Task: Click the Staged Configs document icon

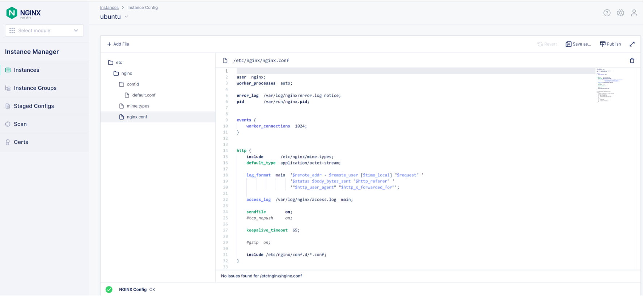Action: coord(8,106)
